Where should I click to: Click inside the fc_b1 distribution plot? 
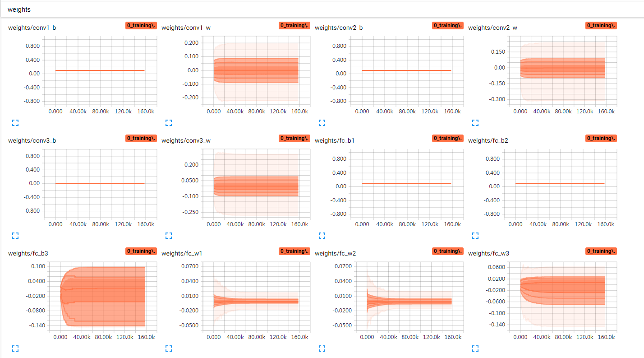coord(406,184)
